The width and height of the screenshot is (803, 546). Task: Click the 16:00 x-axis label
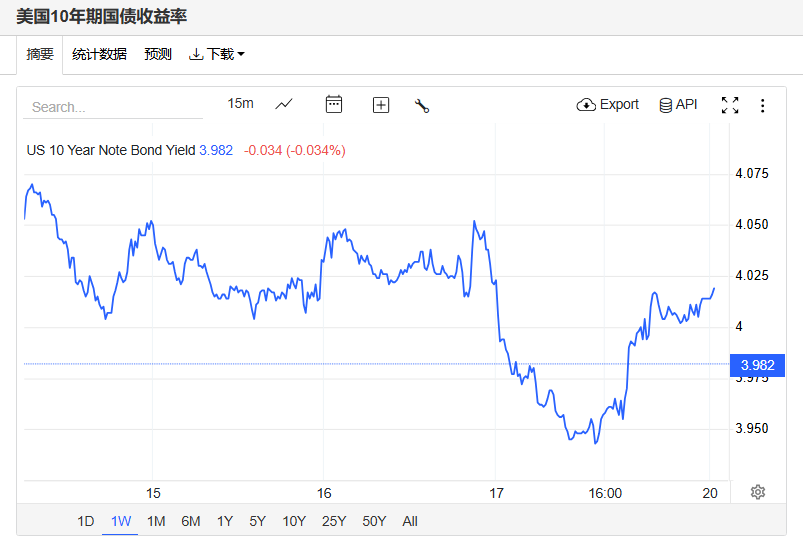605,493
